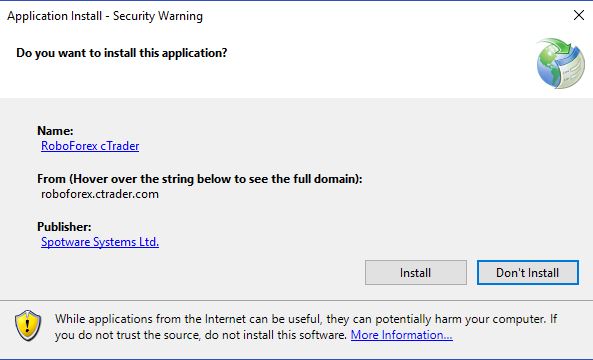
Task: Follow the More Information... link
Action: pos(402,335)
